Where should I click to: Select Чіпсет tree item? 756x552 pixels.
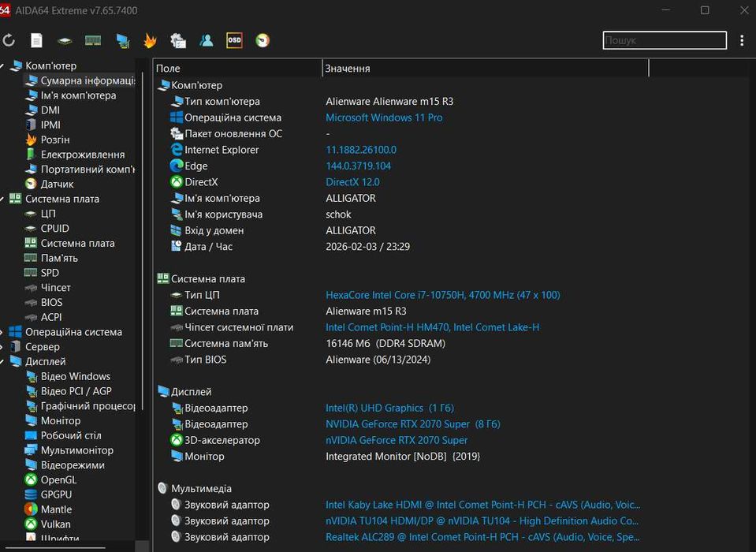(x=47, y=288)
